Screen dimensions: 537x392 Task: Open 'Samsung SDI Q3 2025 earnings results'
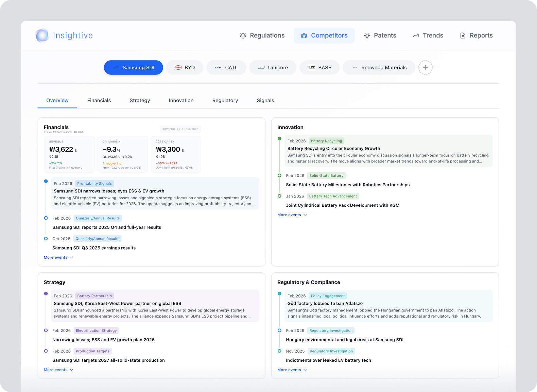pyautogui.click(x=94, y=248)
